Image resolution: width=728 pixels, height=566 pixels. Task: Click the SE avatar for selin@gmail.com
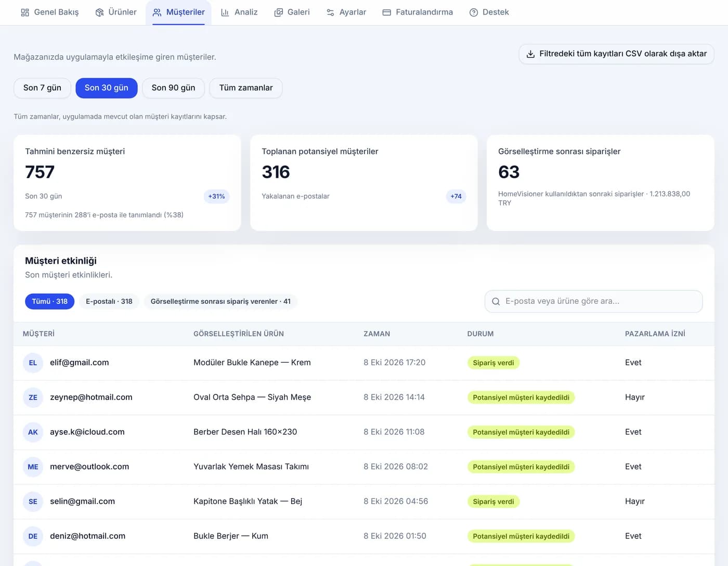point(33,501)
